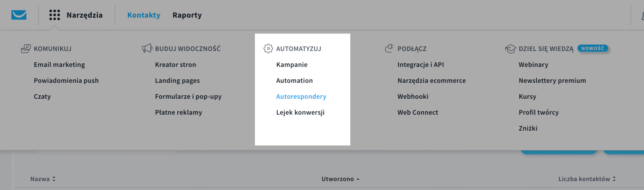Click the NOWOŚĆ badge

coord(592,48)
